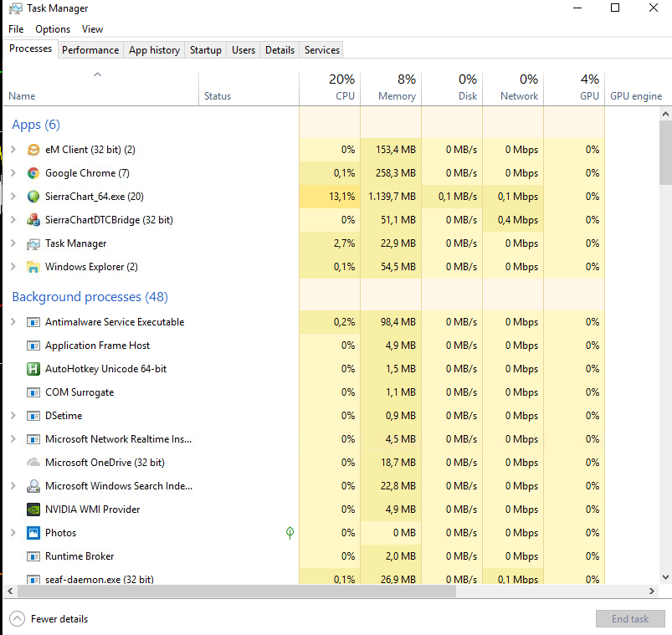Sort by the Memory column header
Viewport: 672px width, 635px height.
tap(391, 89)
